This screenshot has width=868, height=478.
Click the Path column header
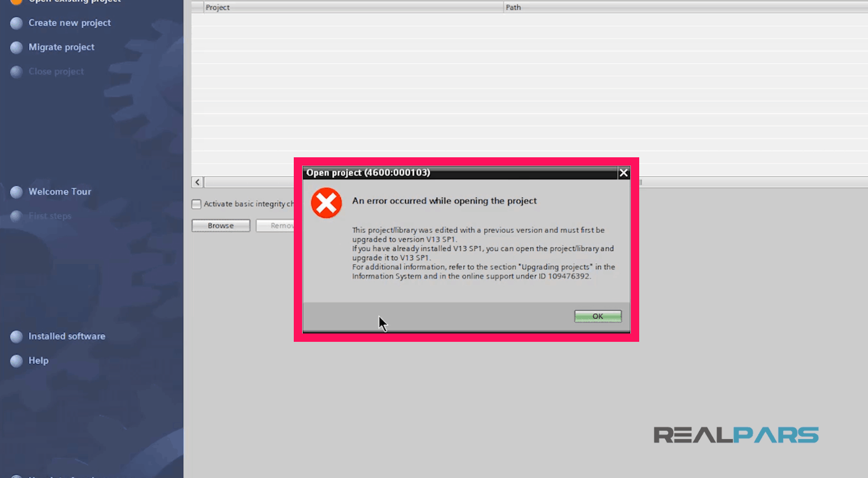click(x=685, y=7)
